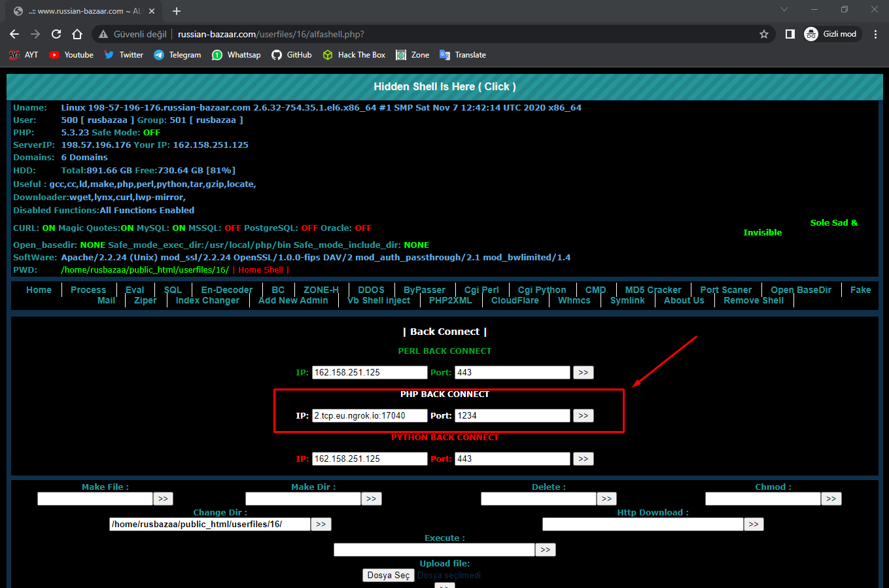This screenshot has width=889, height=588.
Task: Bookmark this page with the star icon
Action: 763,34
